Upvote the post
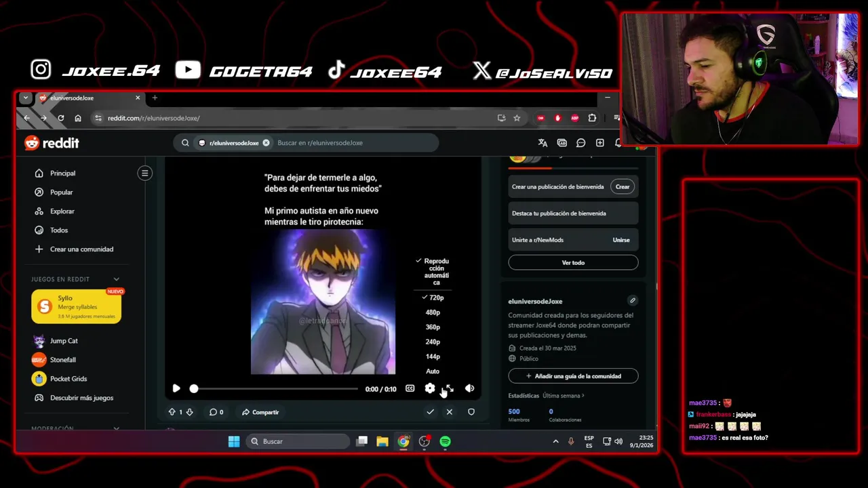 tap(172, 412)
